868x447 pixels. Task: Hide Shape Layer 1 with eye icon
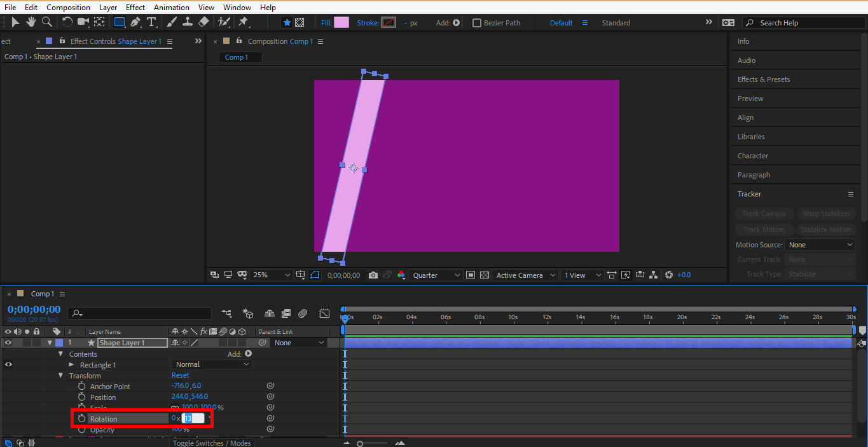[x=8, y=343]
